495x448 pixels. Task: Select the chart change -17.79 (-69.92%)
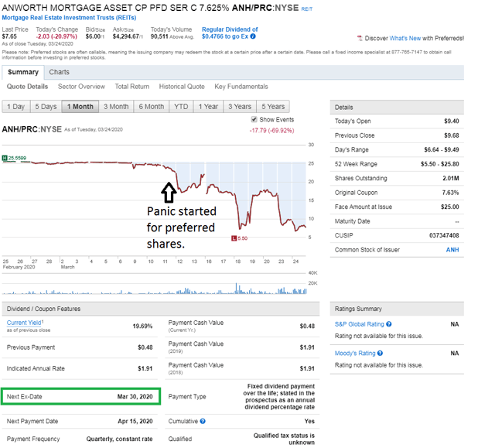(271, 131)
